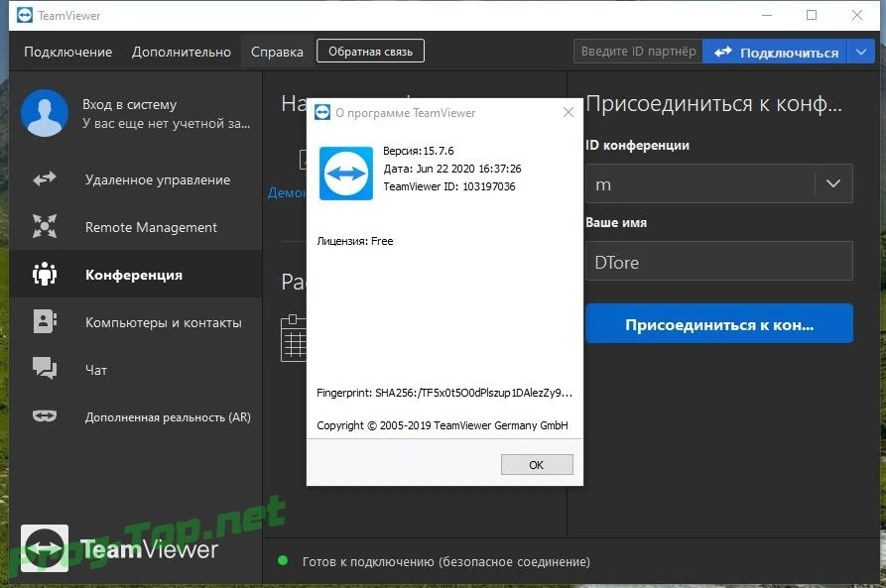886x588 pixels.
Task: Click the Дата: Jun 22 2020 text
Action: click(x=452, y=169)
